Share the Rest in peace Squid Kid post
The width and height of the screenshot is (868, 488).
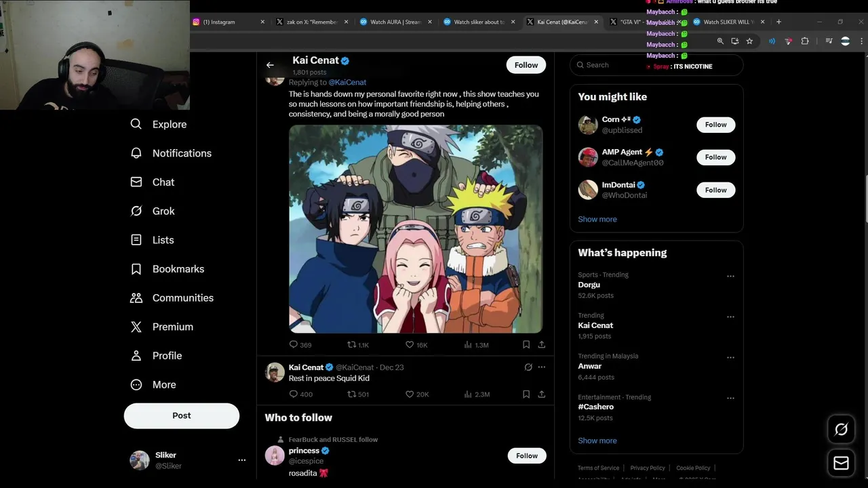pyautogui.click(x=541, y=394)
